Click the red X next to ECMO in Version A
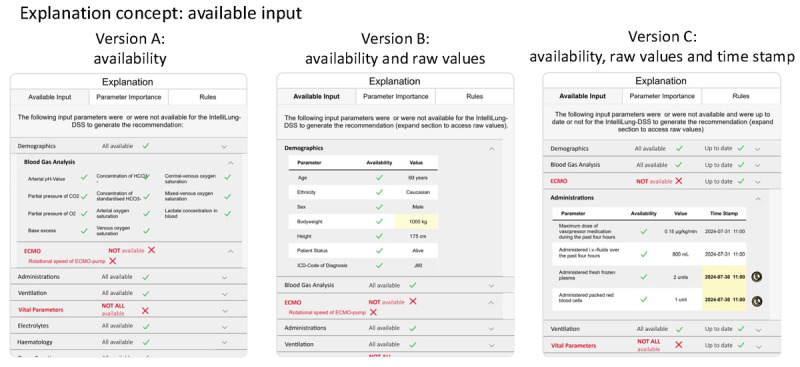This screenshot has width=800, height=367. [152, 250]
